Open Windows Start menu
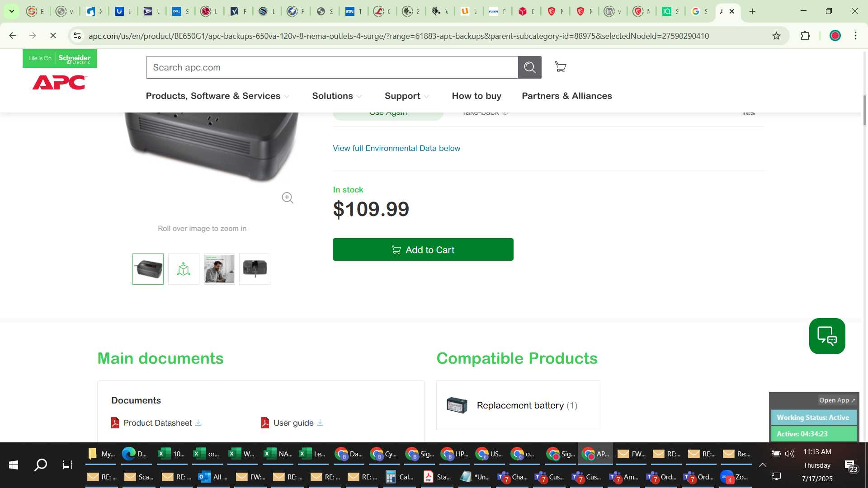 14,465
